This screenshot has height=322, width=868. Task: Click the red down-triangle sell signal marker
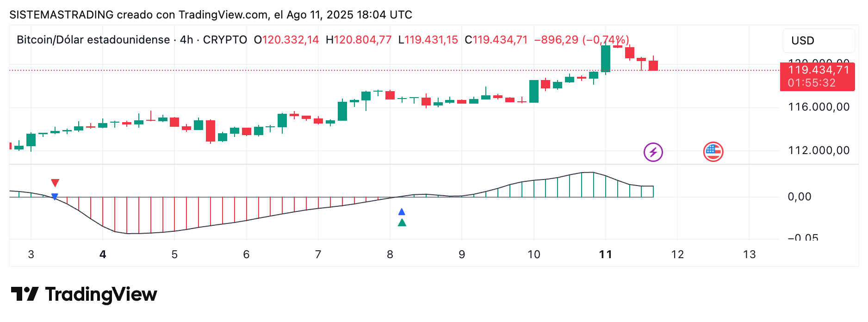tap(55, 183)
